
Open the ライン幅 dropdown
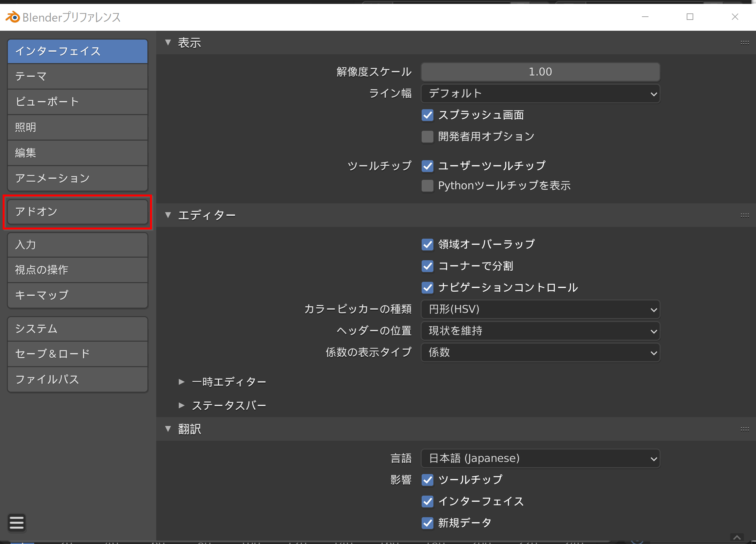(540, 94)
